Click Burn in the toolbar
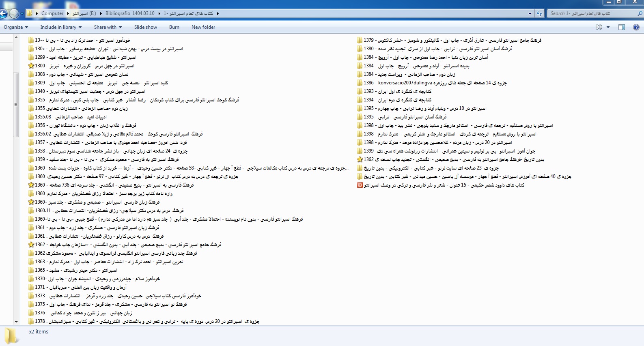 point(174,27)
